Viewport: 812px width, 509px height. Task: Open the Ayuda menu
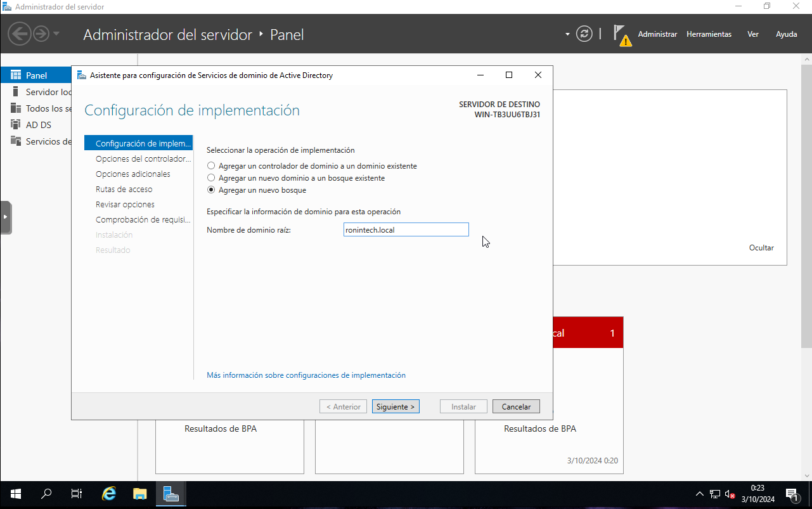point(787,34)
